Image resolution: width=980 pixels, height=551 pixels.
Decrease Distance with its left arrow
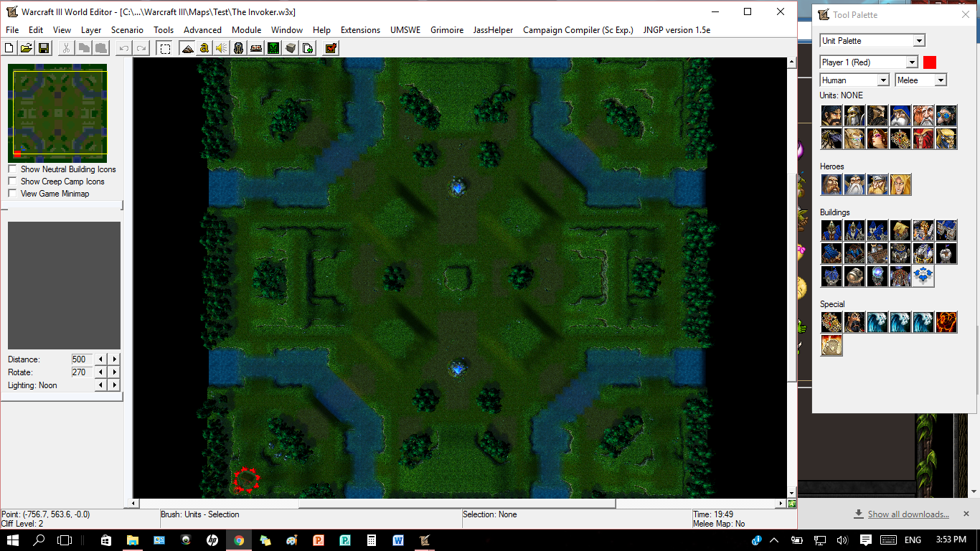[x=101, y=359]
